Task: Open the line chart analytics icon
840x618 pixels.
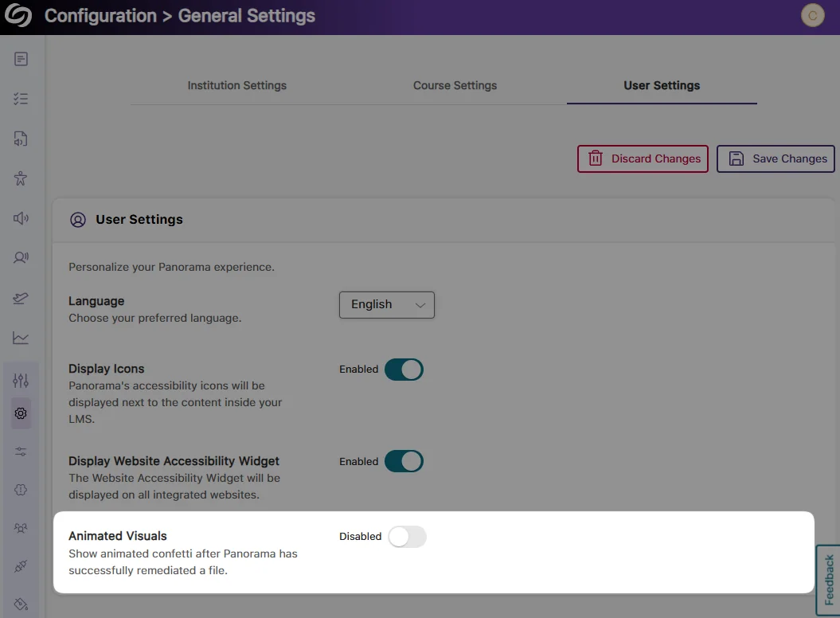Action: (x=21, y=338)
